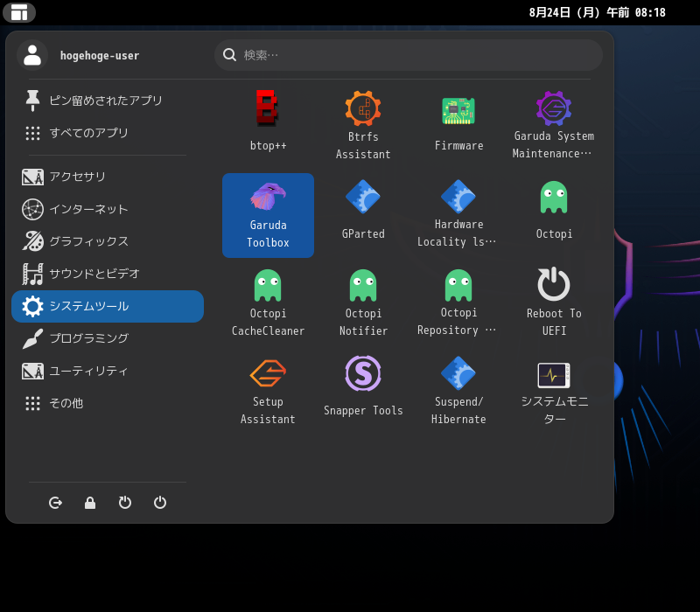
Task: Open Btrfs Assistant
Action: 363,121
